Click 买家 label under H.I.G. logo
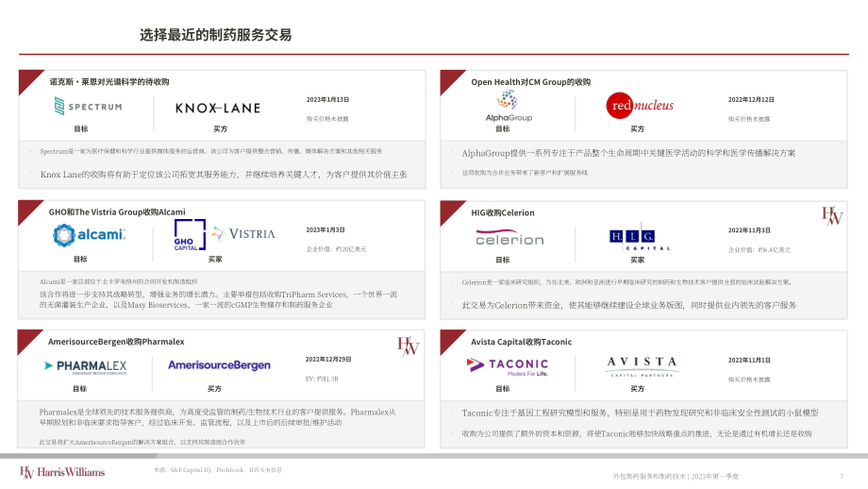 tap(637, 260)
